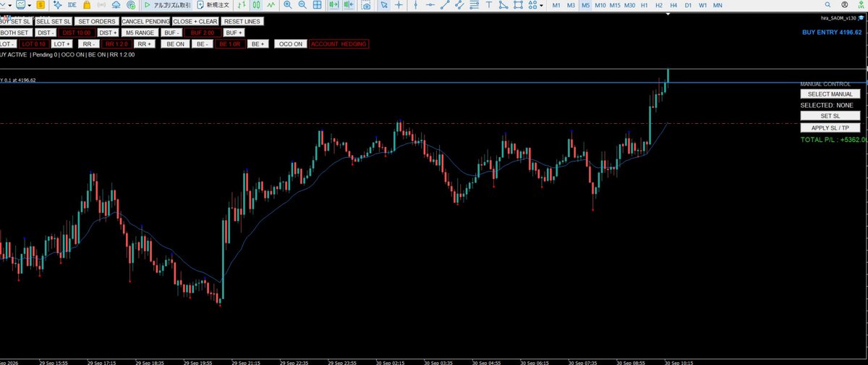Screen dimensions: 868x365
Task: Click the BOTH SET button
Action: pyautogui.click(x=14, y=33)
